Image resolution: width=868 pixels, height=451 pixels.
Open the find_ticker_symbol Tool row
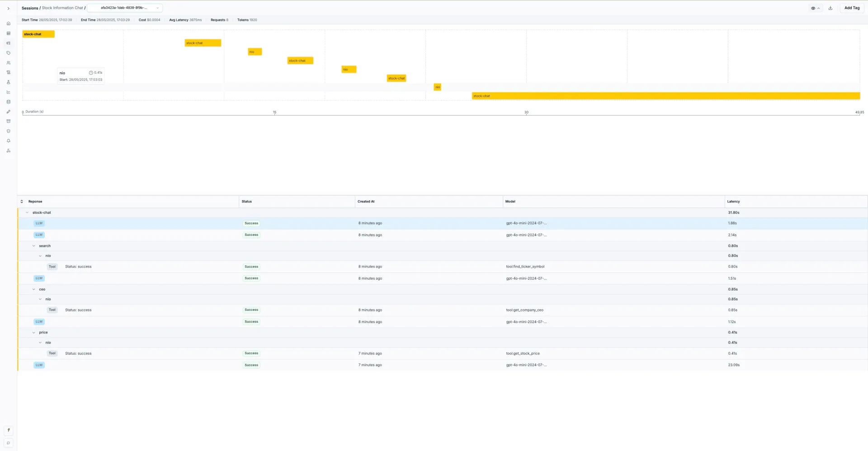pos(443,267)
